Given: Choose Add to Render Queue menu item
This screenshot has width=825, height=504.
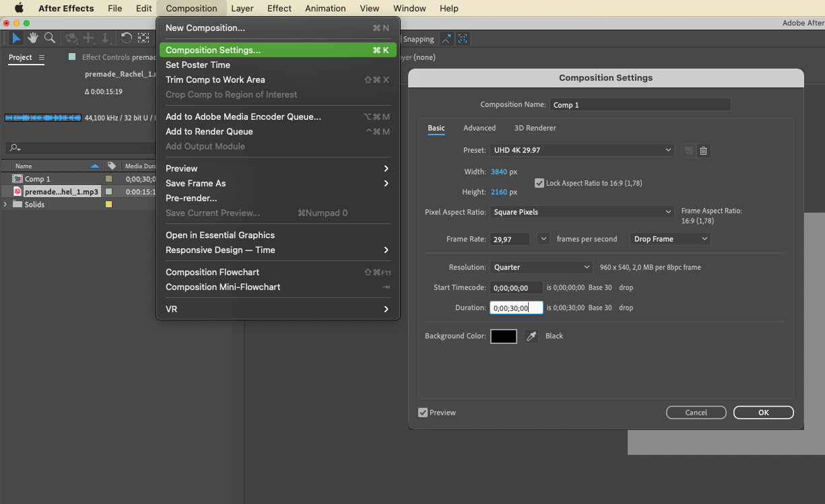Looking at the screenshot, I should 209,131.
